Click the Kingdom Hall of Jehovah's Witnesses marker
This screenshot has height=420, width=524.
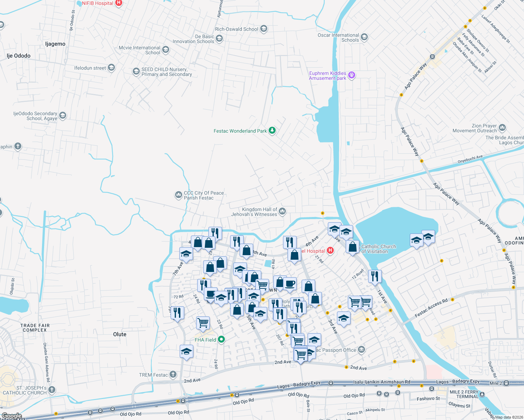[x=282, y=211]
